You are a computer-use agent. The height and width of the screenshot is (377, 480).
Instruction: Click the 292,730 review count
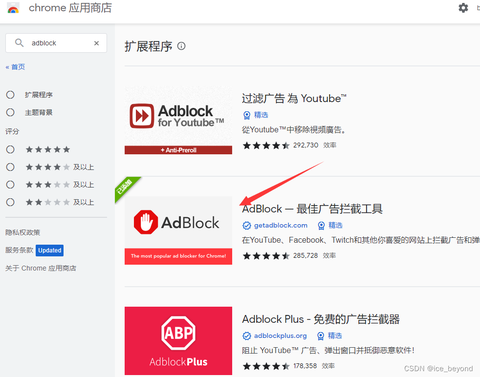pyautogui.click(x=306, y=145)
